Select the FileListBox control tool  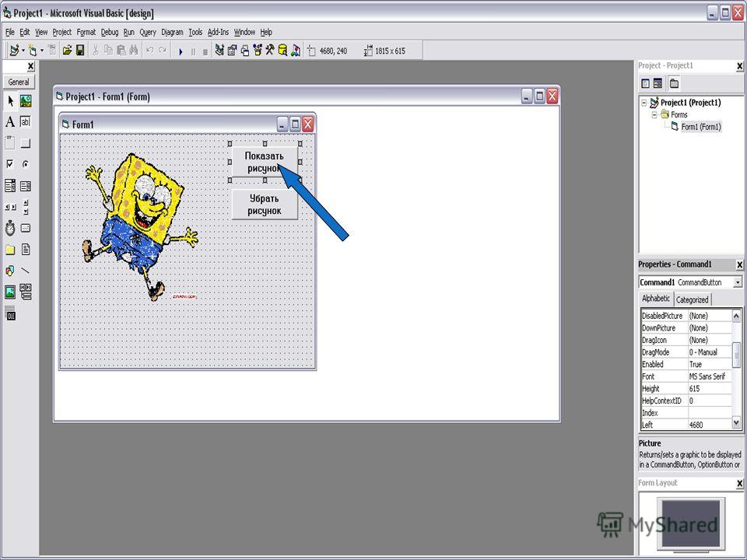click(x=26, y=250)
